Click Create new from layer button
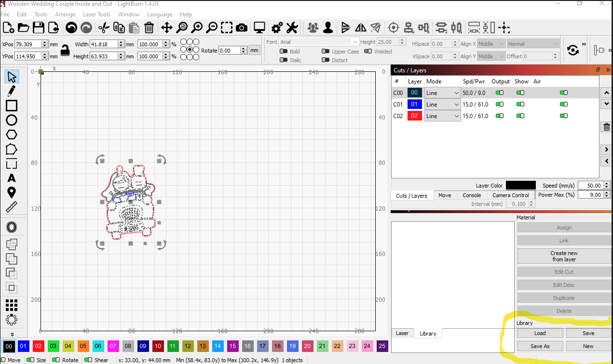 tap(564, 256)
